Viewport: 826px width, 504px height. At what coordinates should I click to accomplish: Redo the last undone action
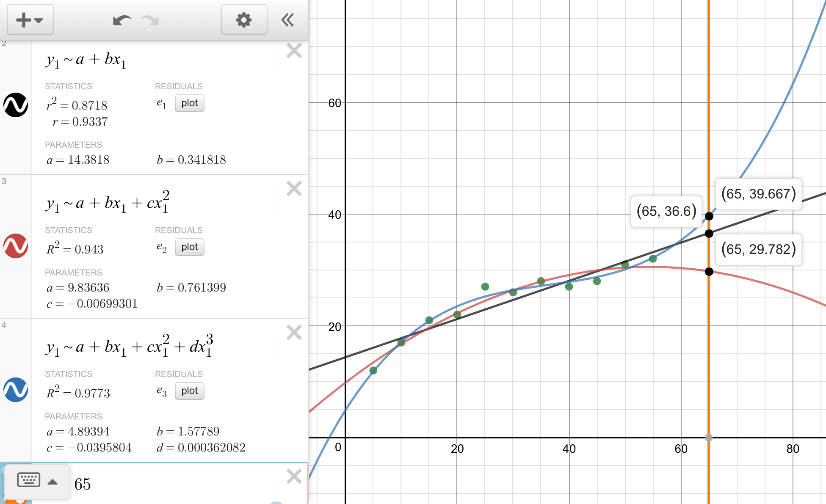149,20
